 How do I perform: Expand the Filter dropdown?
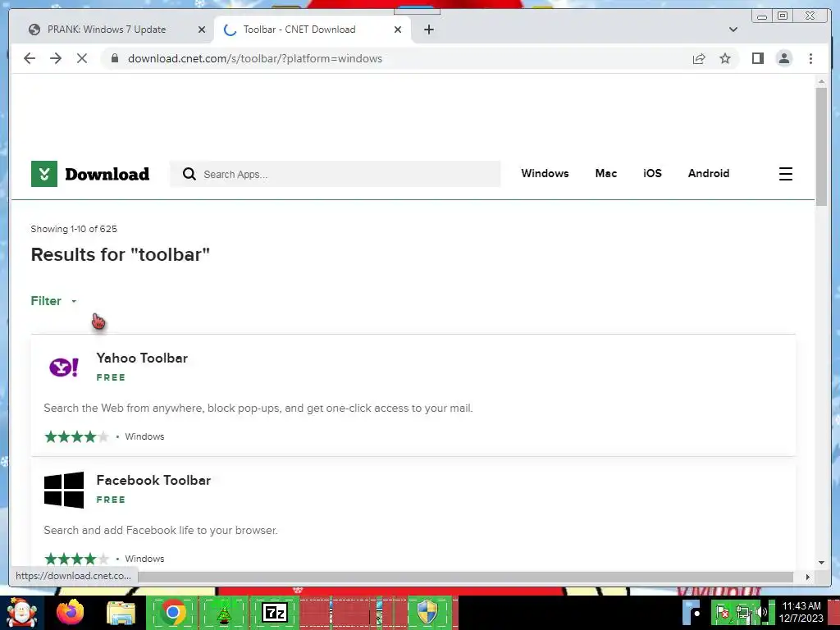[53, 300]
